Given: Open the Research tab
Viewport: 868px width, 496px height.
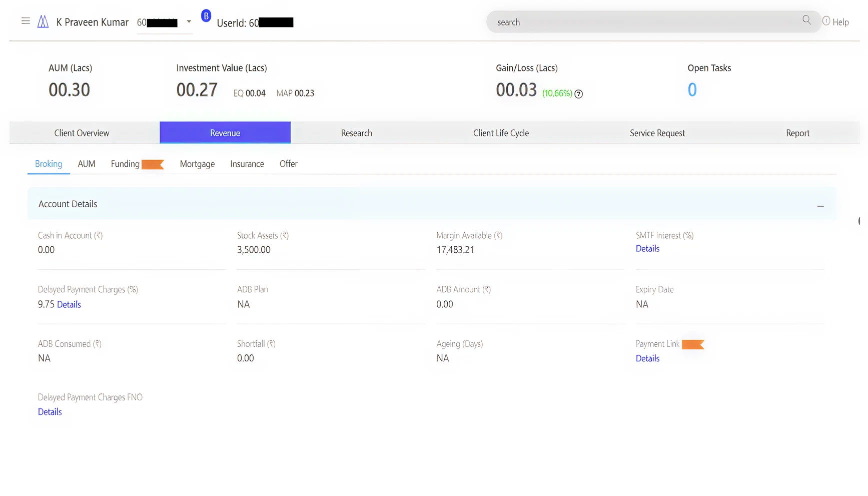Looking at the screenshot, I should tap(356, 133).
